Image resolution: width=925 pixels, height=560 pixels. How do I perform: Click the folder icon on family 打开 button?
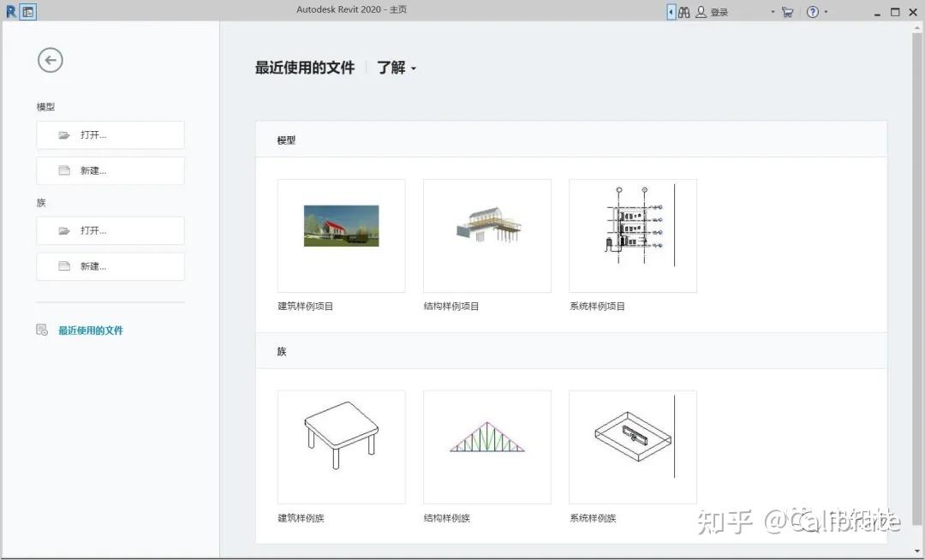(x=64, y=230)
